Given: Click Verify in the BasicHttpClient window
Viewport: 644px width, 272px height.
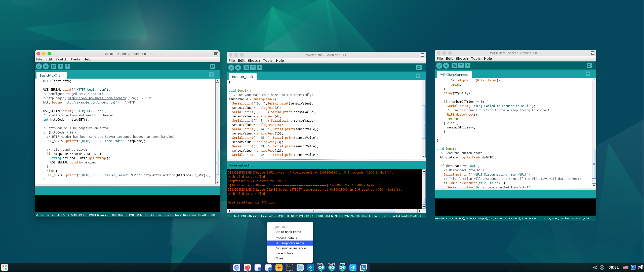Looking at the screenshot, I should [x=39, y=66].
